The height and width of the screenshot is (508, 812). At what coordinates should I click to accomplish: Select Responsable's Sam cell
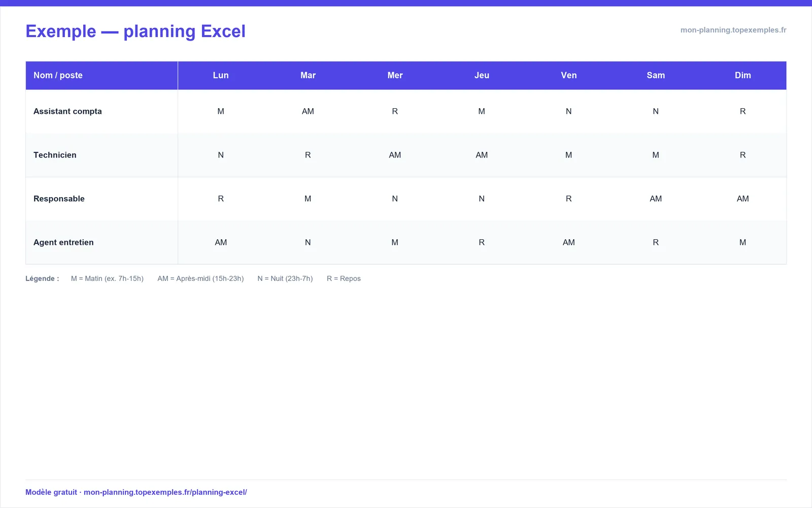pos(656,199)
